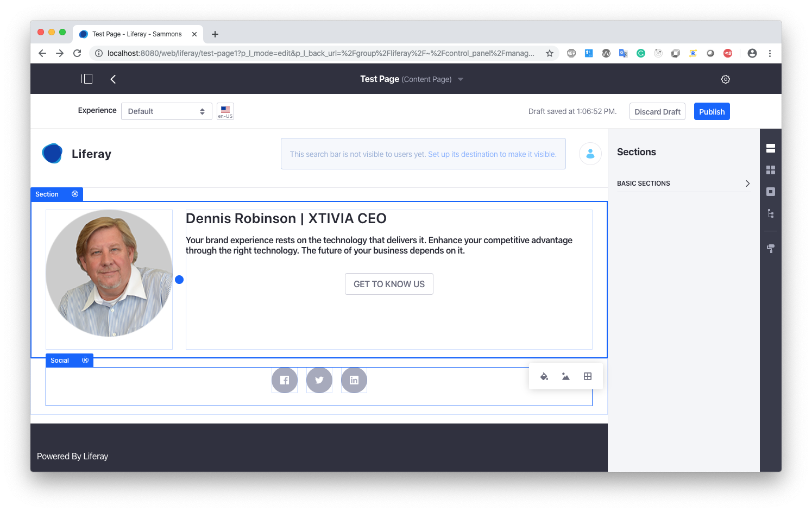Image resolution: width=812 pixels, height=512 pixels.
Task: Open the Test Page title dropdown arrow
Action: coord(461,79)
